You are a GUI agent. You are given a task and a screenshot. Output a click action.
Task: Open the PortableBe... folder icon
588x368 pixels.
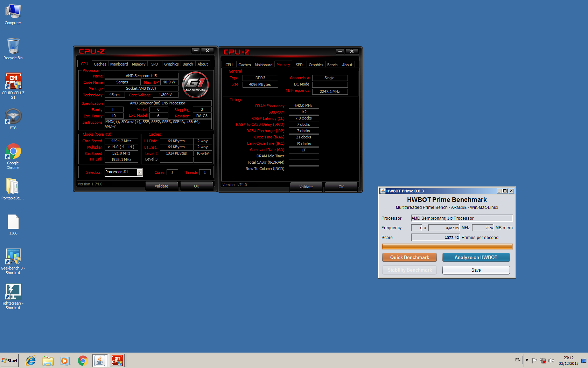click(13, 189)
